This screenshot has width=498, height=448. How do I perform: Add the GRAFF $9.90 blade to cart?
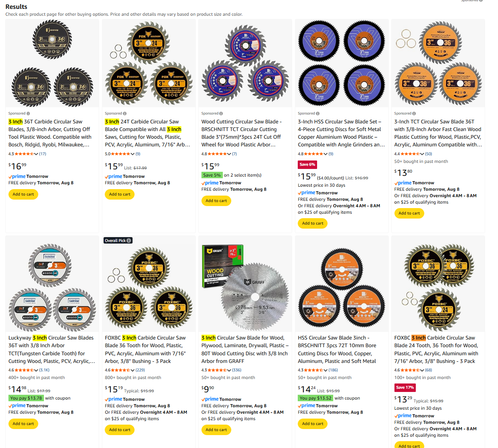(x=216, y=430)
